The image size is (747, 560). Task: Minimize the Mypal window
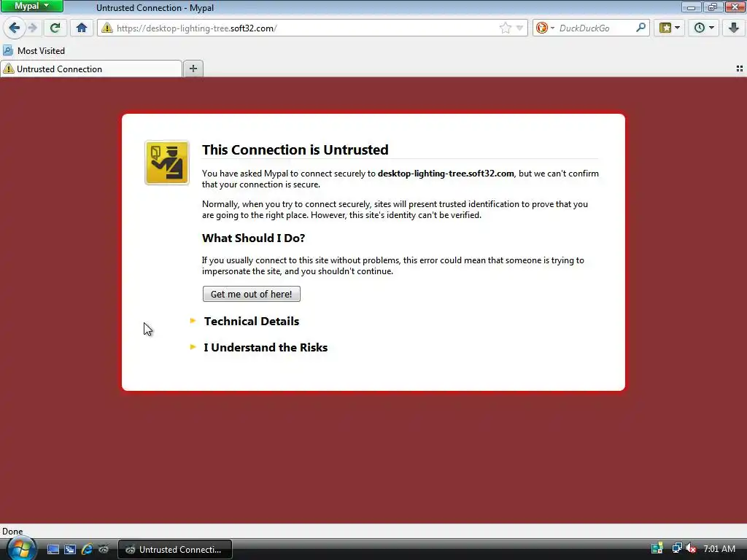[691, 7]
